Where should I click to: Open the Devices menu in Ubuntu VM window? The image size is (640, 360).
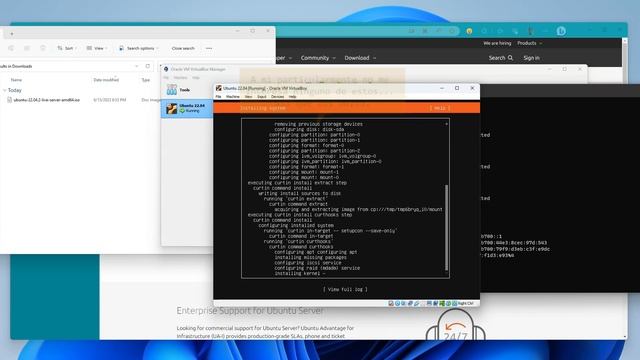[277, 97]
